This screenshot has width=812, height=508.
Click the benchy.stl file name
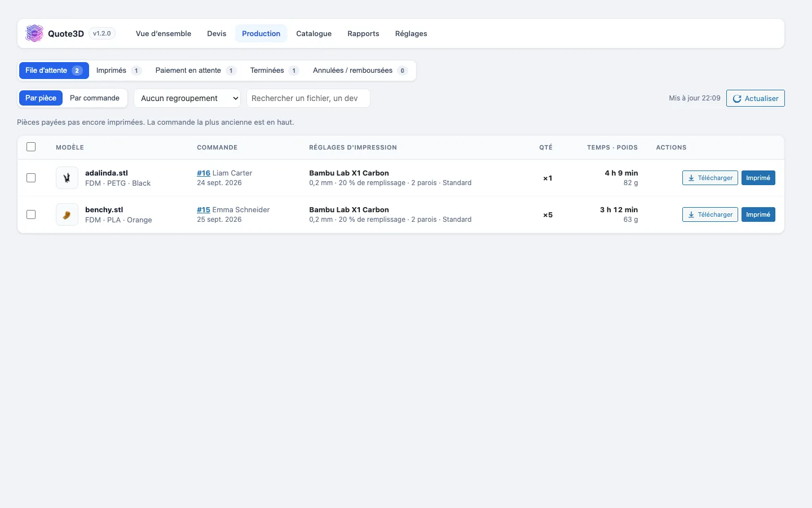click(104, 210)
